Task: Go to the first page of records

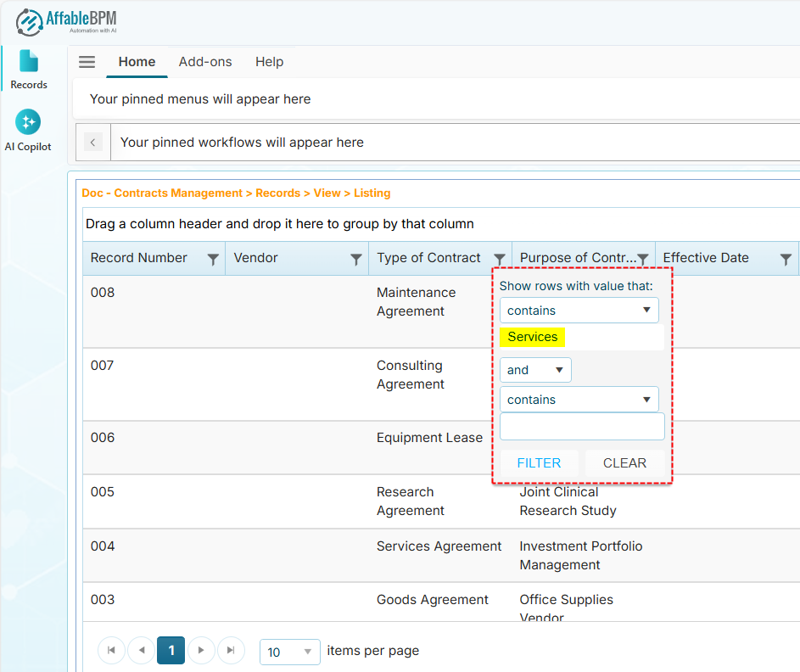Action: 111,650
